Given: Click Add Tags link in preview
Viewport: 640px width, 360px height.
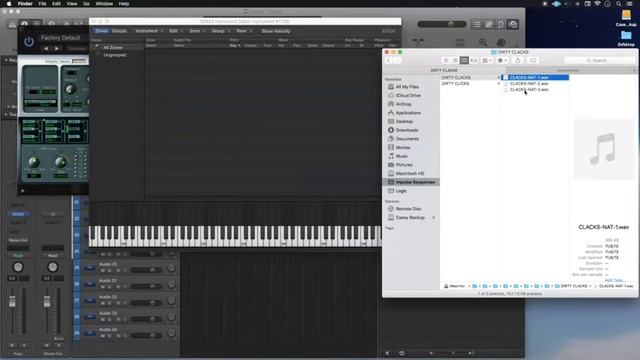Looking at the screenshot, I should [x=614, y=280].
